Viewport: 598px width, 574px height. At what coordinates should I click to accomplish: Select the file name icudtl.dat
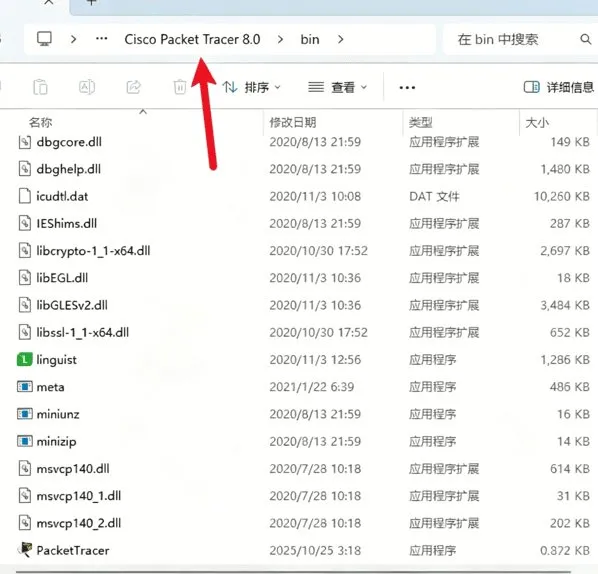pos(62,196)
